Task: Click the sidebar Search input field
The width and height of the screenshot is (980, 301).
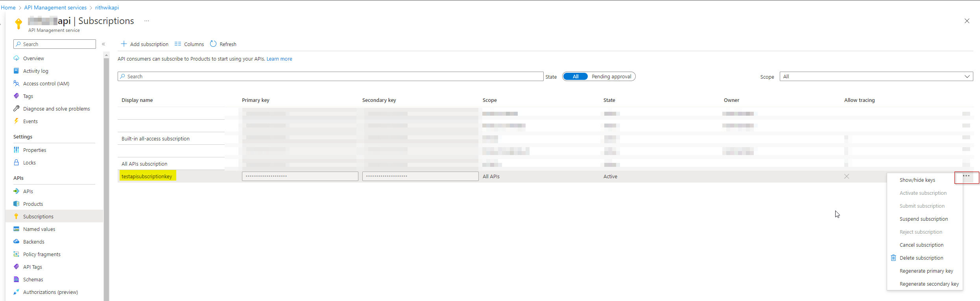Action: (55, 44)
